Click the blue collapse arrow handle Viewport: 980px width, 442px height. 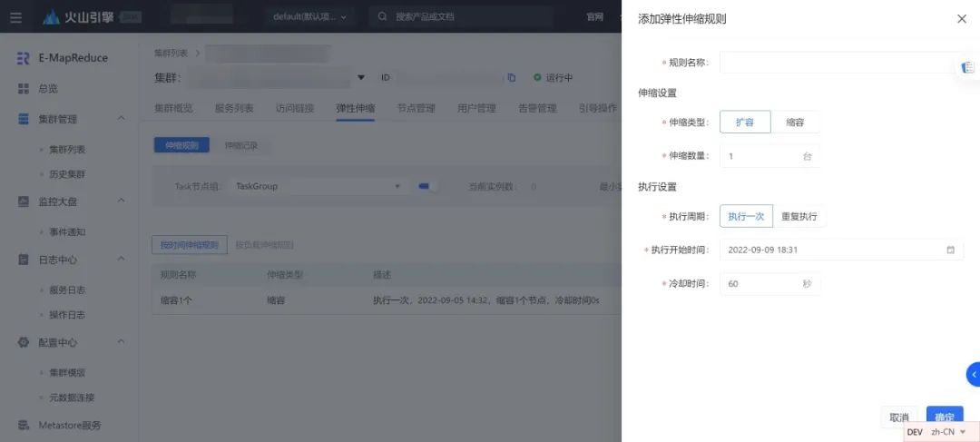(973, 374)
